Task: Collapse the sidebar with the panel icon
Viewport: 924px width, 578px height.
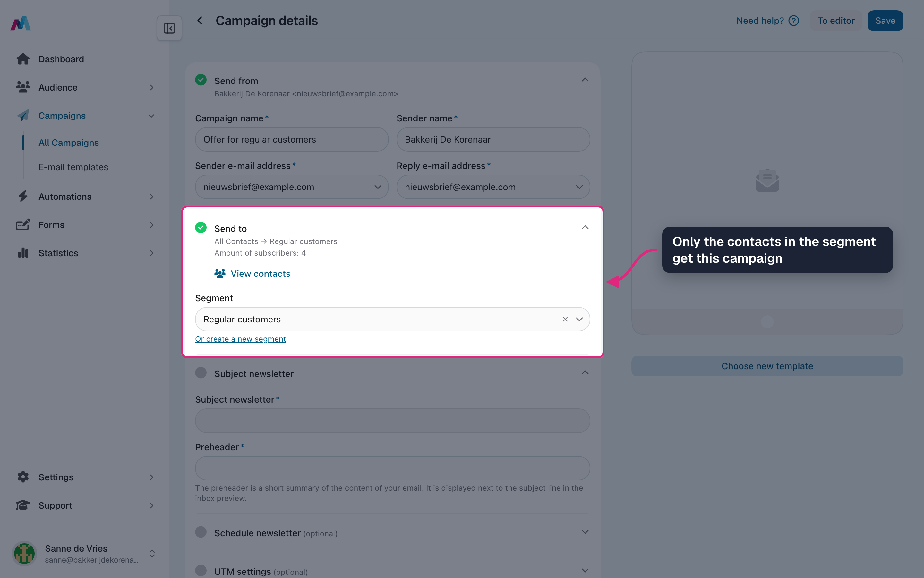Action: point(169,28)
